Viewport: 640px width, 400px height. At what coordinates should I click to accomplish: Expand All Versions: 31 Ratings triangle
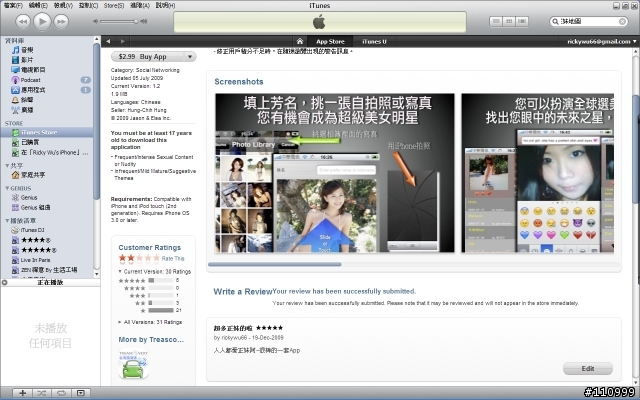(x=120, y=322)
